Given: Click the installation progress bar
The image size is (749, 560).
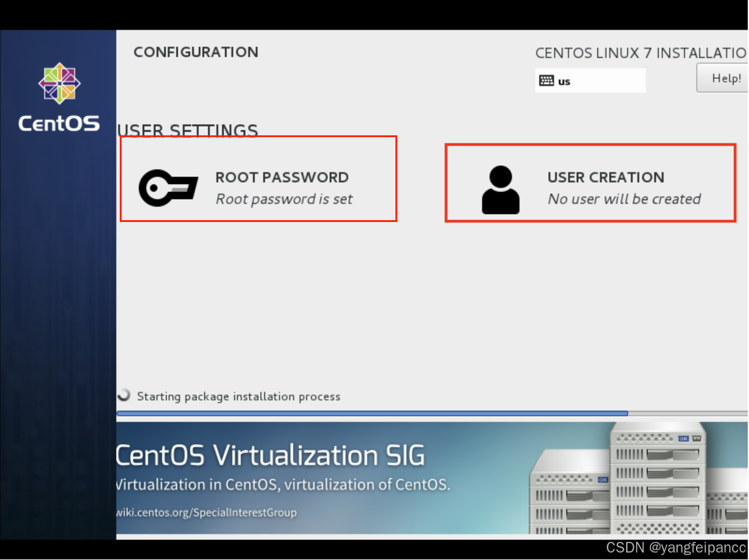Looking at the screenshot, I should click(432, 413).
